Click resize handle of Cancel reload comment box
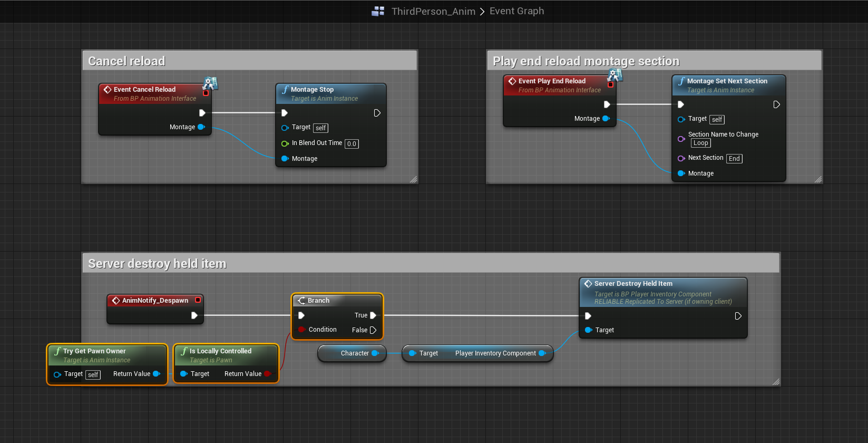Screen dimensions: 868x443 coord(413,179)
